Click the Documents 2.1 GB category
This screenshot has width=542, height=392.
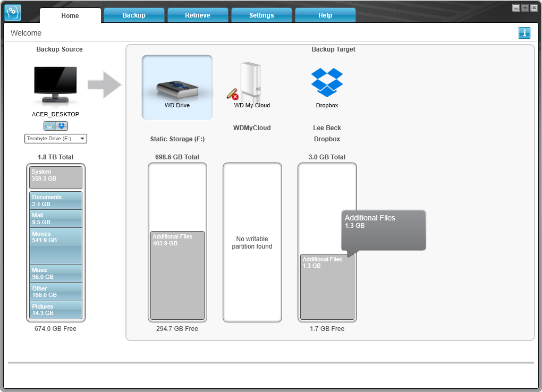click(56, 200)
